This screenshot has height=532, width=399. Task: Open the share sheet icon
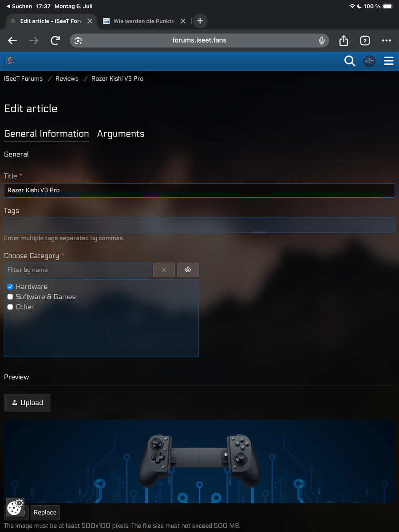(344, 40)
